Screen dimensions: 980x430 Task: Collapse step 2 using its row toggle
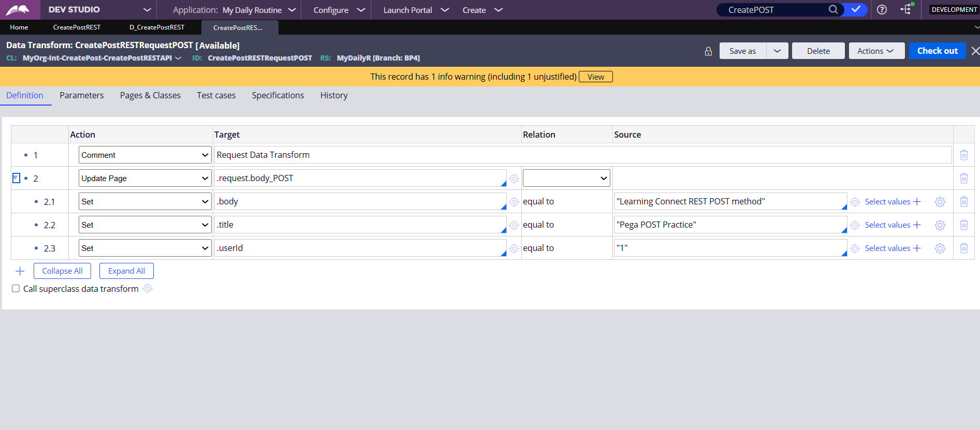16,179
